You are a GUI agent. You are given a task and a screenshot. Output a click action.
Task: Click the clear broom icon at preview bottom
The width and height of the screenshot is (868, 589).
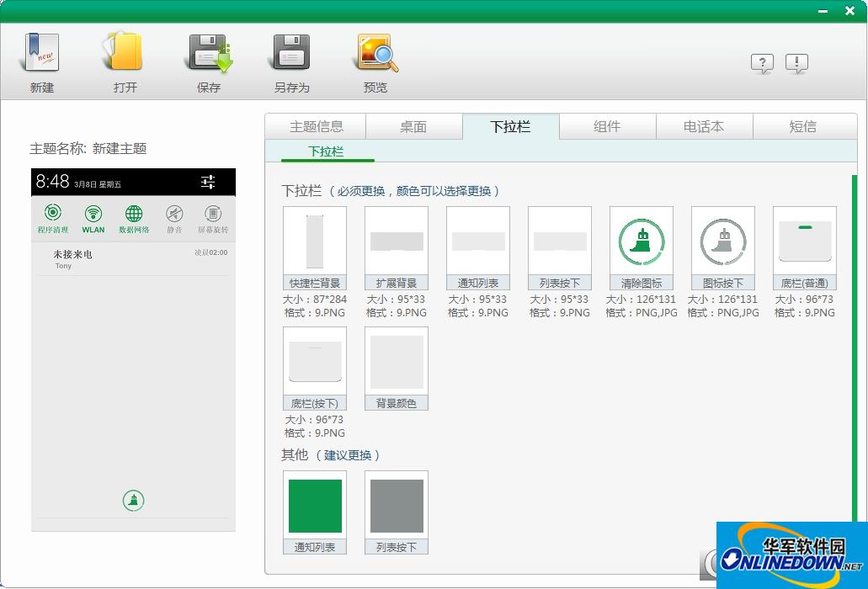click(133, 501)
